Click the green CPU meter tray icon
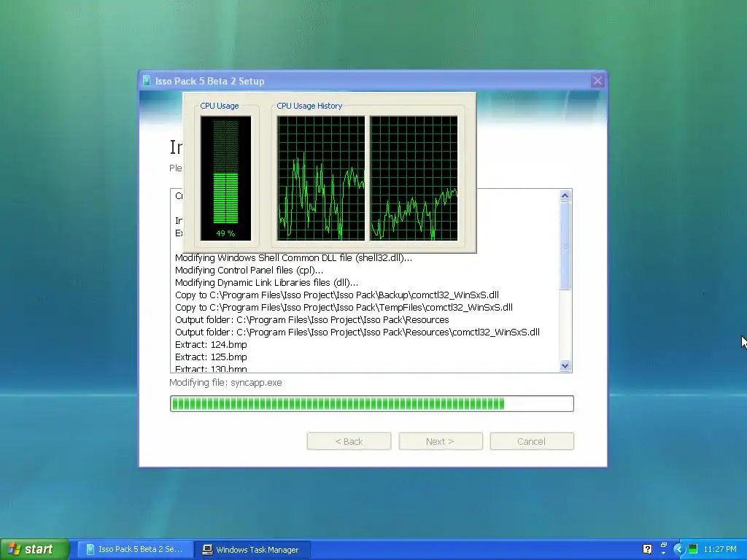This screenshot has width=747, height=560. click(693, 550)
